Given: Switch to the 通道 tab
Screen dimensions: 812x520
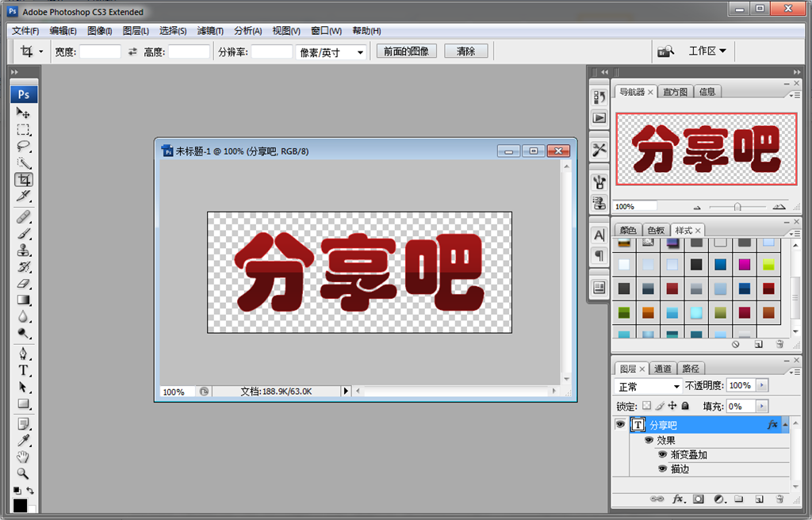Looking at the screenshot, I should click(x=663, y=369).
